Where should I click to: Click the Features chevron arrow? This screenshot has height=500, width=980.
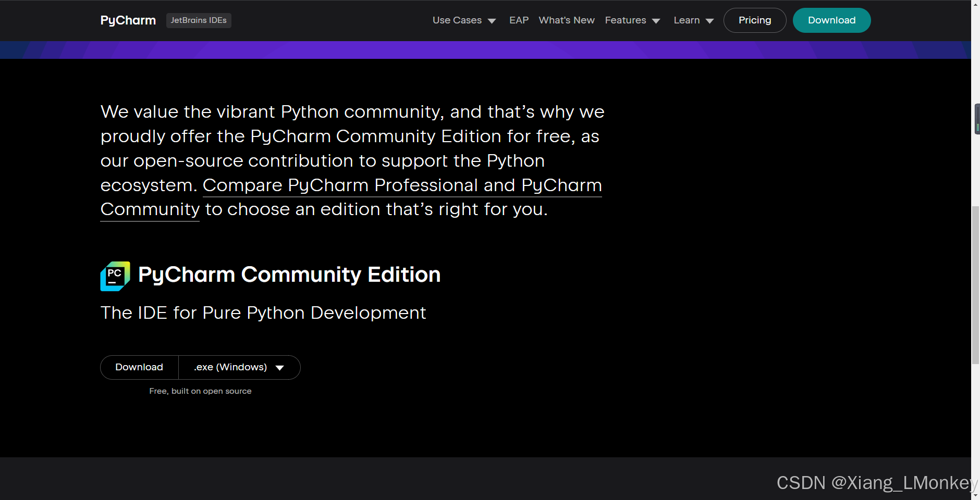point(656,20)
